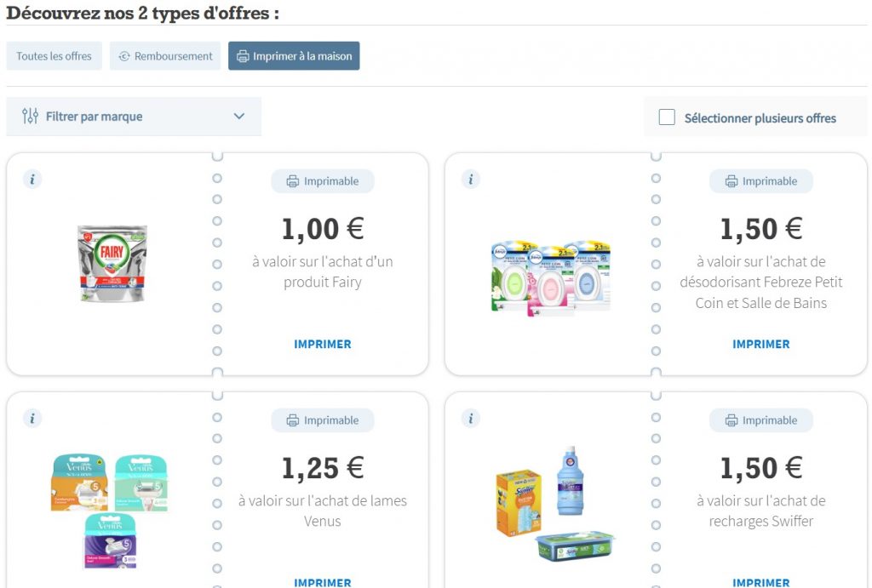Open the Febreze Petit Coin product picture
This screenshot has width=872, height=588.
[x=551, y=277]
